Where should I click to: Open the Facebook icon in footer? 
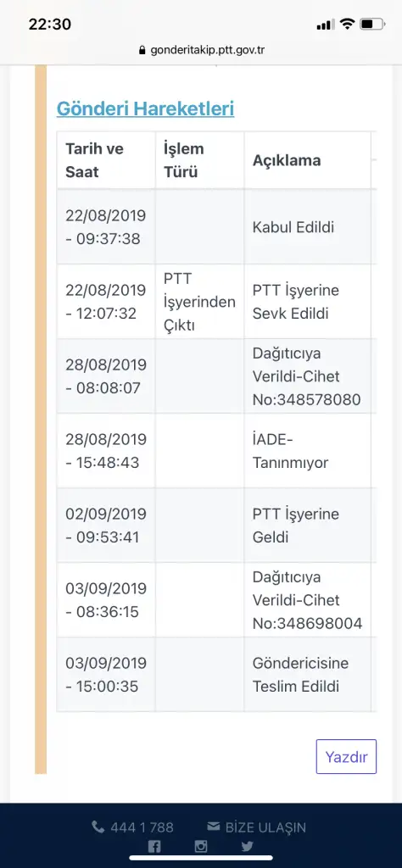(154, 847)
